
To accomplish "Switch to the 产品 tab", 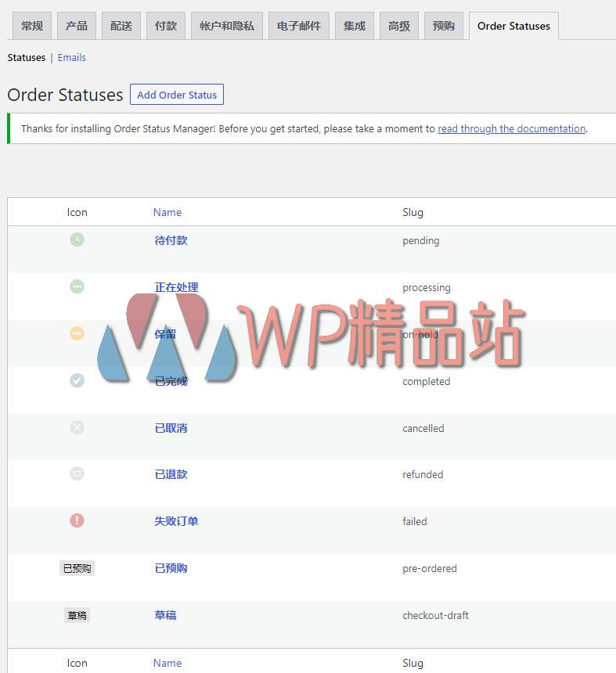I will point(77,26).
